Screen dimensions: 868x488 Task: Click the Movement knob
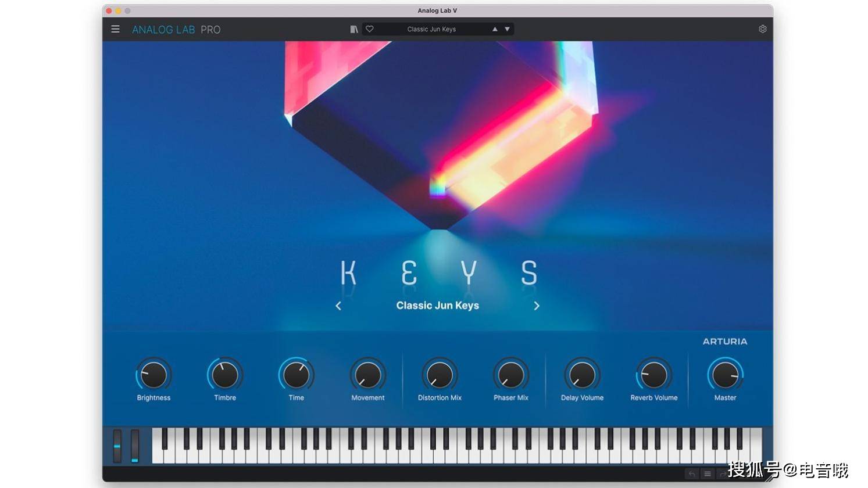click(x=368, y=375)
